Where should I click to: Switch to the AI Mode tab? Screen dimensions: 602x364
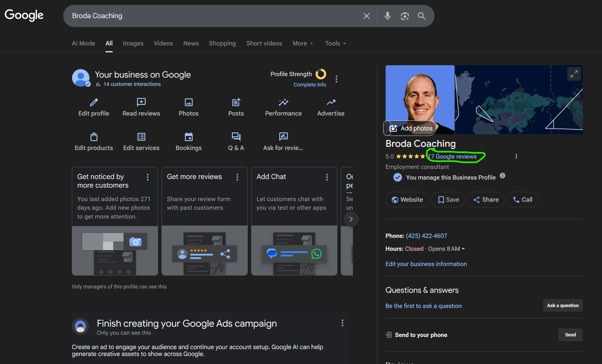pyautogui.click(x=83, y=43)
